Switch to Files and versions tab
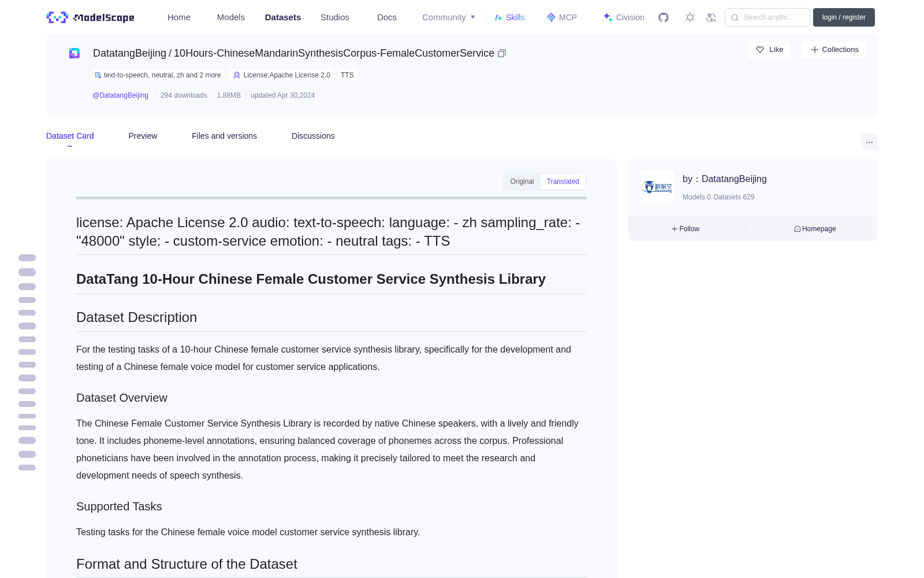This screenshot has height=578, width=924. pyautogui.click(x=224, y=136)
